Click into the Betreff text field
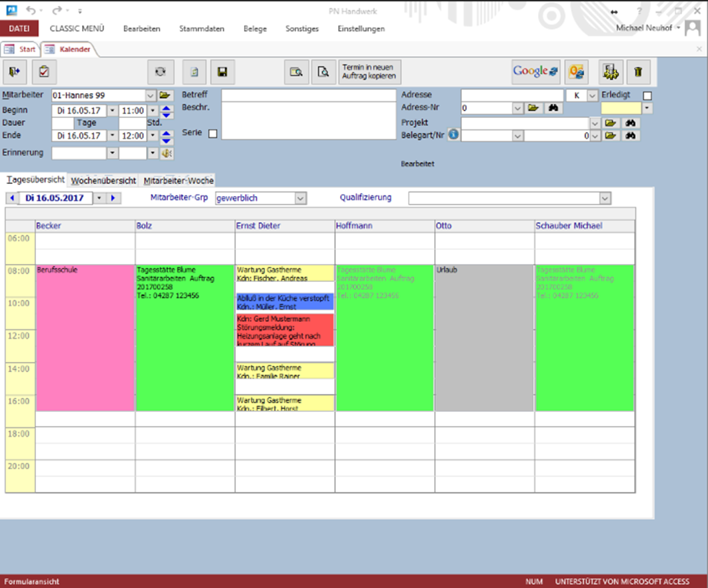The image size is (708, 588). pos(309,95)
